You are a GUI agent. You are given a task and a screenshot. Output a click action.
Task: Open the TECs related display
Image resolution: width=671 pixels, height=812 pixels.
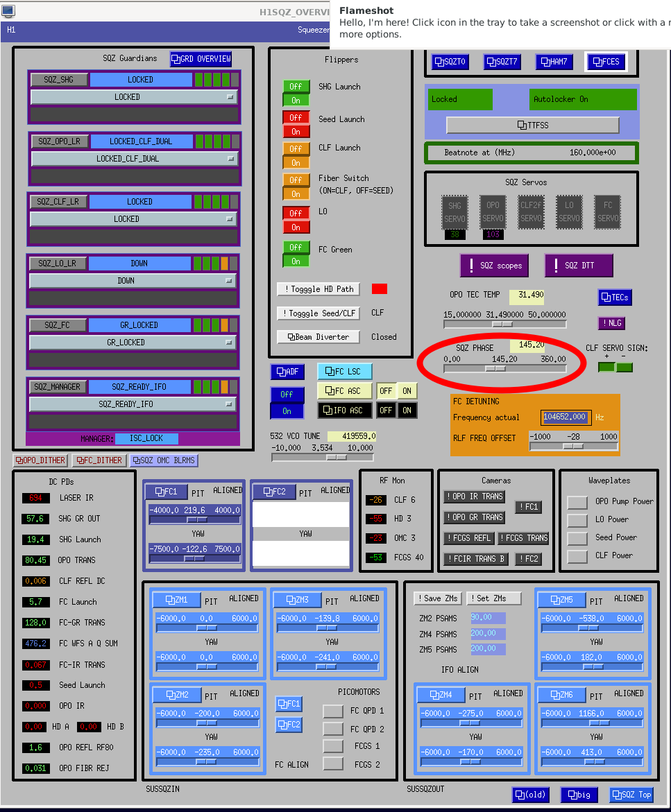pyautogui.click(x=615, y=297)
